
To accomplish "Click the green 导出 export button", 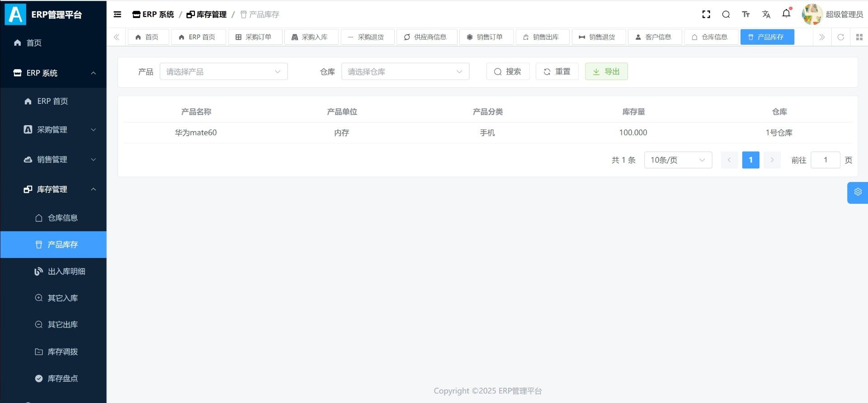I will tap(606, 71).
